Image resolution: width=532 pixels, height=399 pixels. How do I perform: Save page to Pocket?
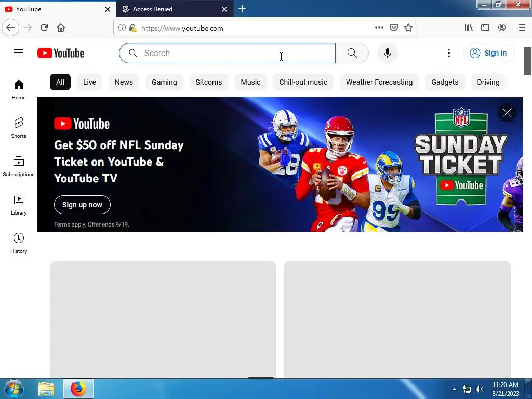coord(394,28)
